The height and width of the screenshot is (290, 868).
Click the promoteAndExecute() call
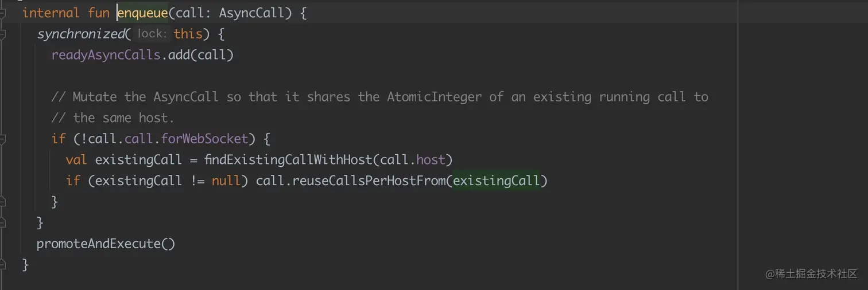106,244
